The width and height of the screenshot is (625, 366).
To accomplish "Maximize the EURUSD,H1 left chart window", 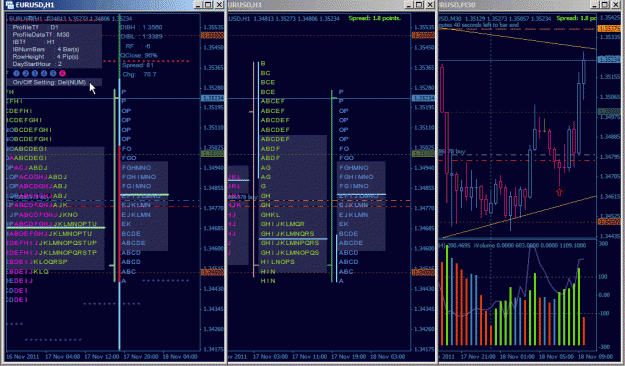I will [x=208, y=5].
